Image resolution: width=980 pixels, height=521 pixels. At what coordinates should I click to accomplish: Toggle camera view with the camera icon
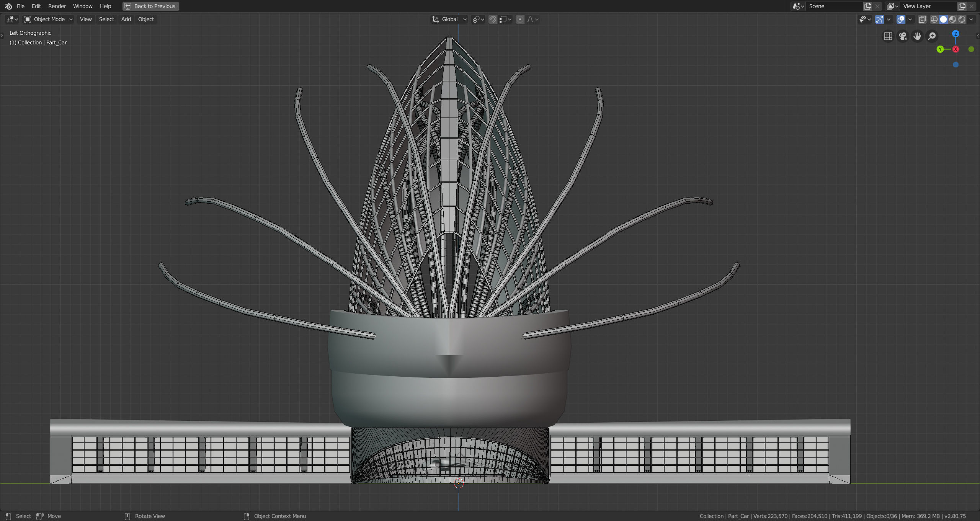(x=903, y=36)
